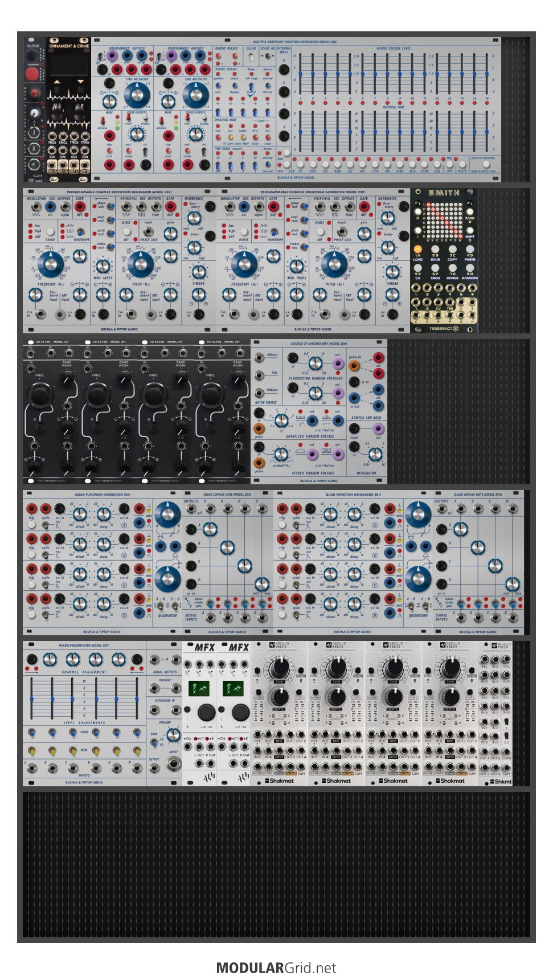Screen dimensions: 553x980
Task: Open the MODULARGrid.net logo link
Action: tap(276, 968)
